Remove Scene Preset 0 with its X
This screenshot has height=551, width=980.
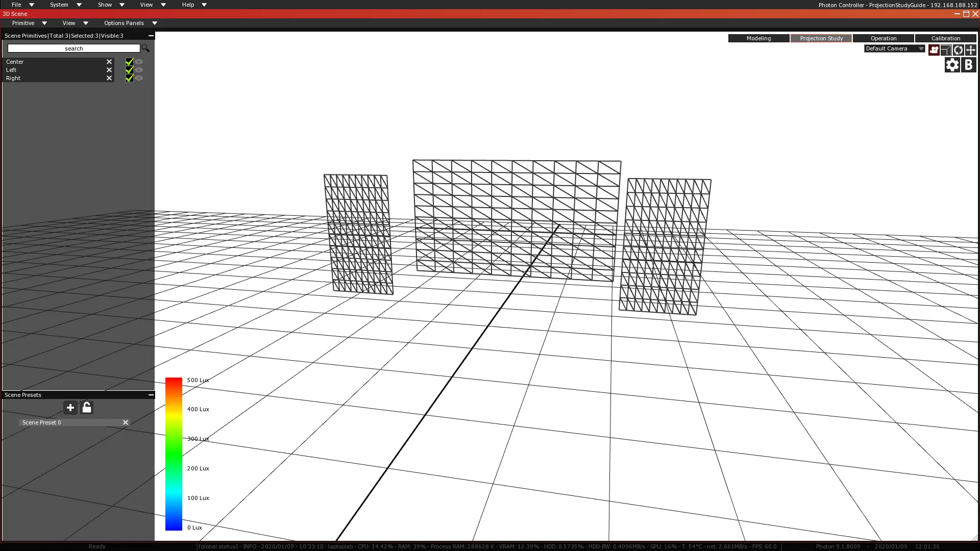125,422
